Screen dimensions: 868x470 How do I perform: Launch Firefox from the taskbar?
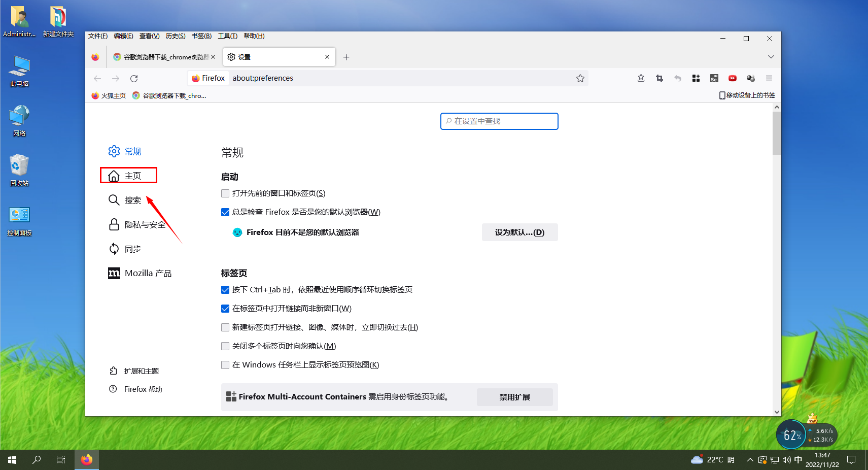[86, 459]
